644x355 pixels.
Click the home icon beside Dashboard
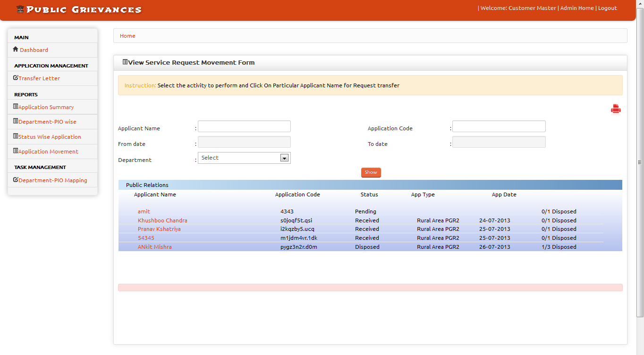coord(16,49)
